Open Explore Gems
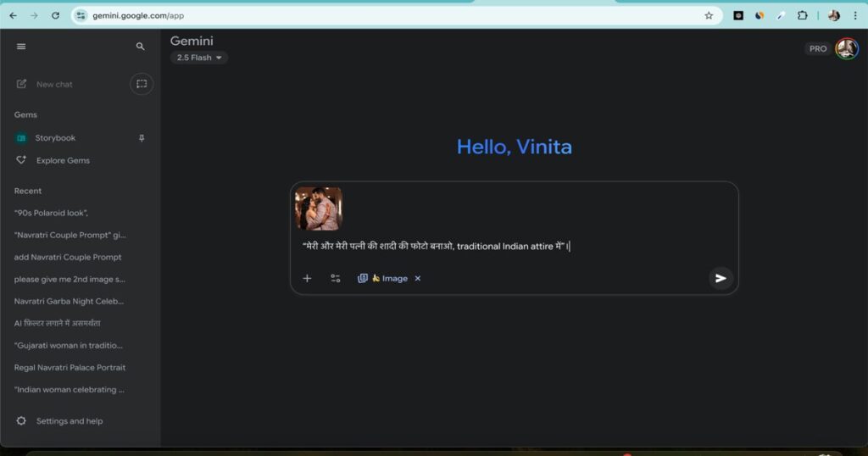Image resolution: width=868 pixels, height=456 pixels. 63,160
